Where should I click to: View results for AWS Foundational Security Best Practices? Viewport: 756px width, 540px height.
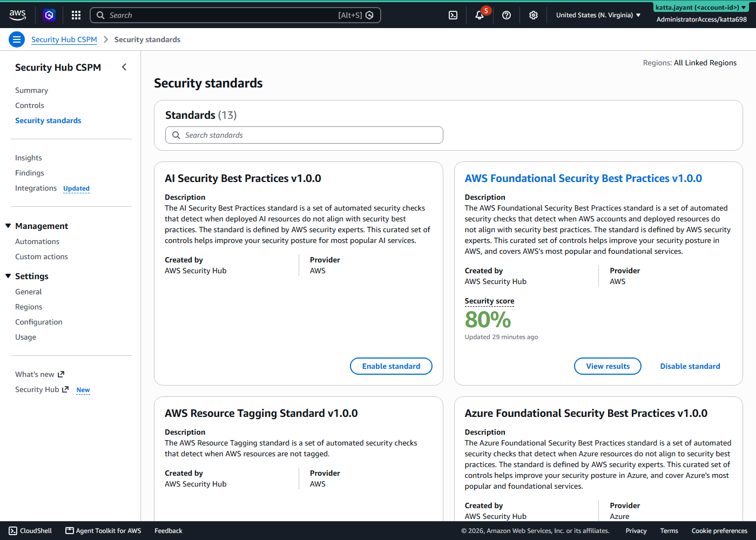point(607,366)
